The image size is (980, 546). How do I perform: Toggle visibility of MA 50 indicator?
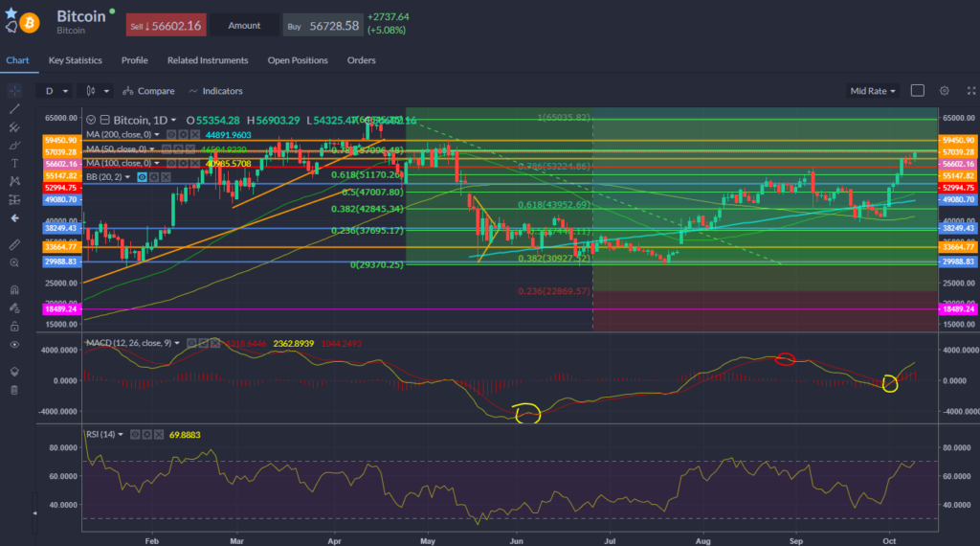click(167, 148)
